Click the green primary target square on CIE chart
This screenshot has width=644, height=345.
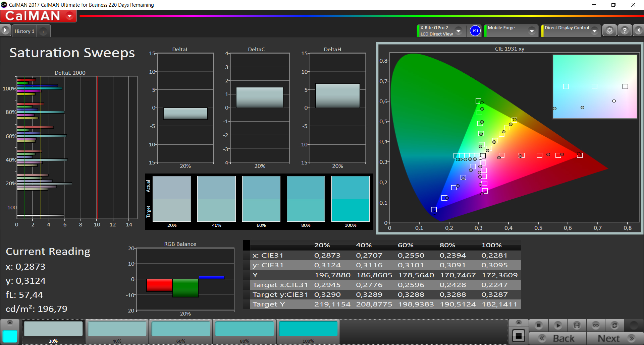478,101
